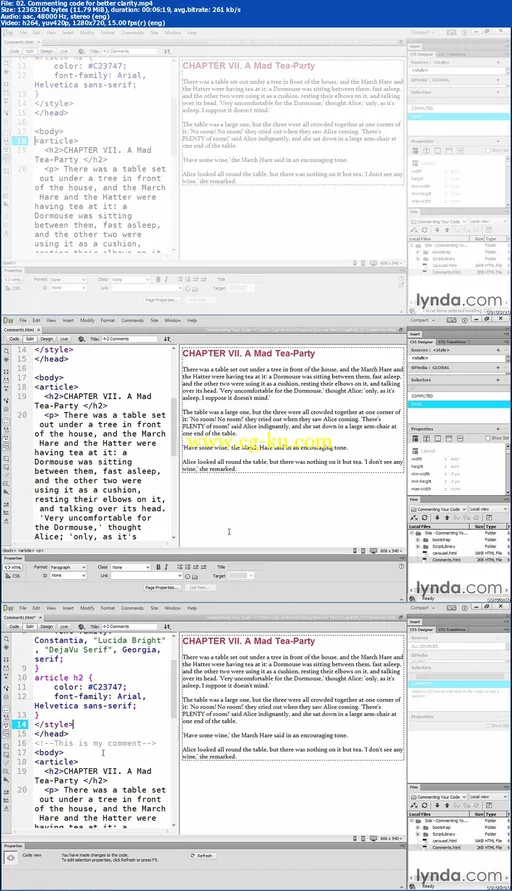Select the Comments.html document tab in top frame

tap(18, 42)
